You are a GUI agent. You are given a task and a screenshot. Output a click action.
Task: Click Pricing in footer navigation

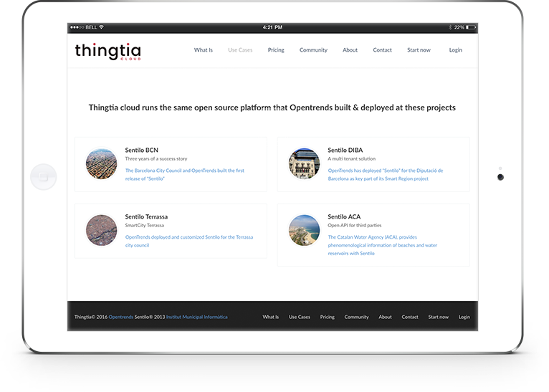(x=328, y=317)
